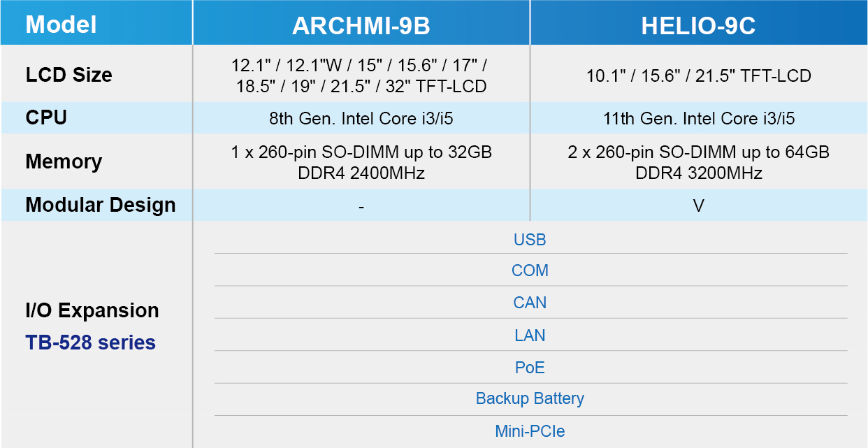Click the HELIO-9C modular design V mark

tap(699, 205)
